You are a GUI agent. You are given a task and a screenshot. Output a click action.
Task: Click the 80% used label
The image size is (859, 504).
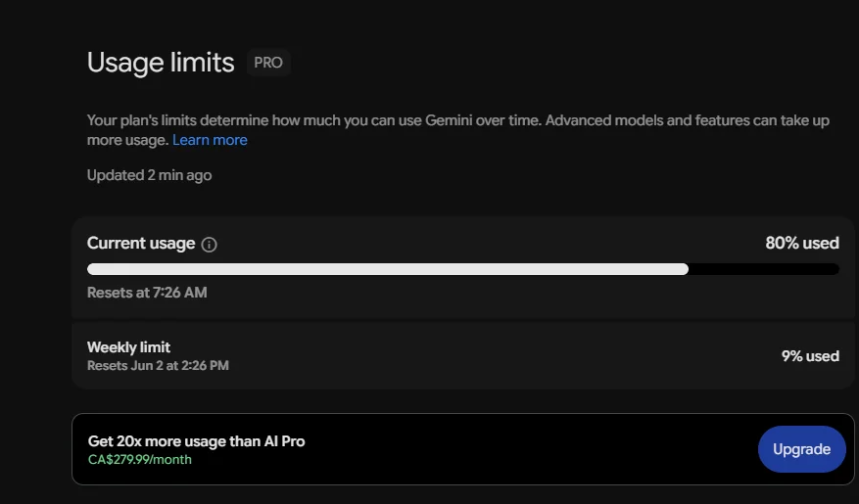(802, 243)
